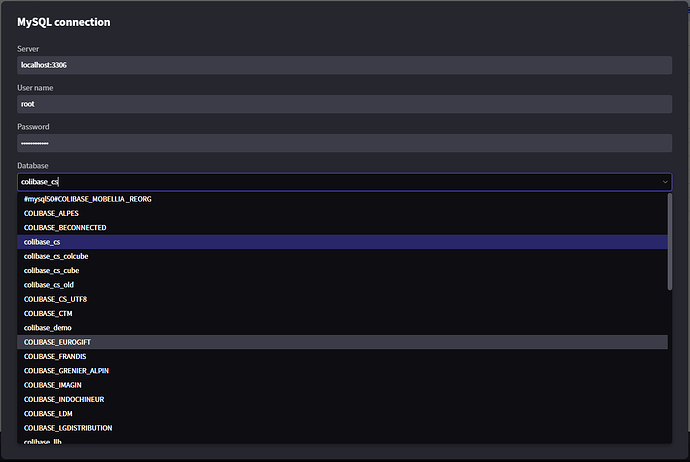
Task: Click the Password input field
Action: 344,143
